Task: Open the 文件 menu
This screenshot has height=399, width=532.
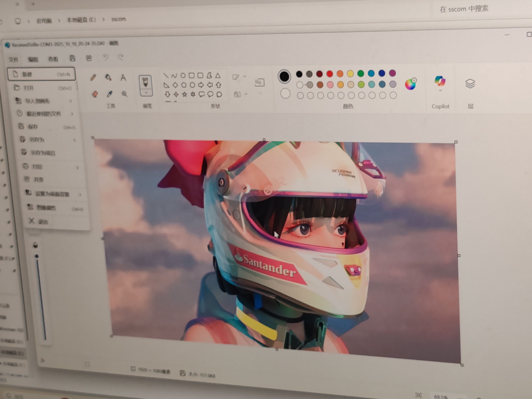Action: (13, 59)
